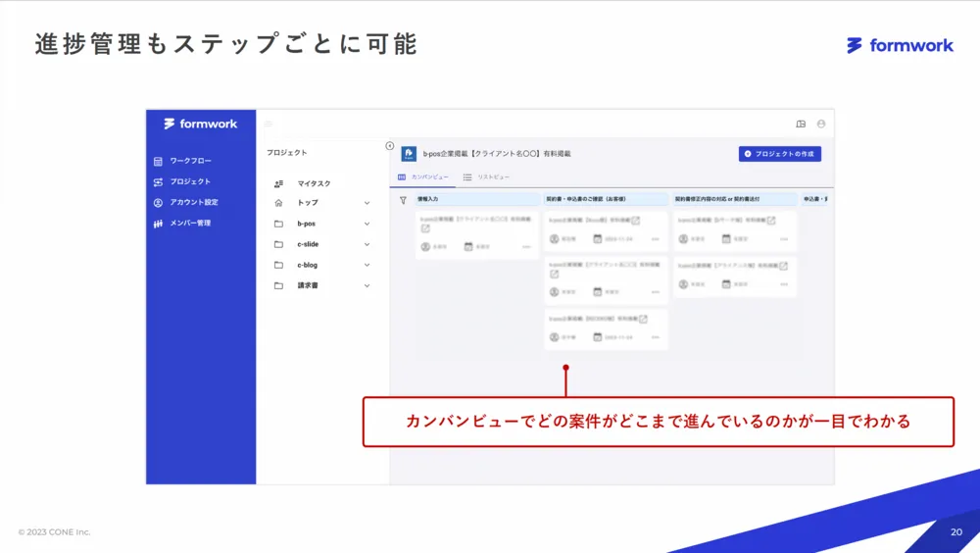Viewport: 980px width, 553px height.
Task: Click calendar icon on middle ご確認 column card
Action: coord(598,291)
